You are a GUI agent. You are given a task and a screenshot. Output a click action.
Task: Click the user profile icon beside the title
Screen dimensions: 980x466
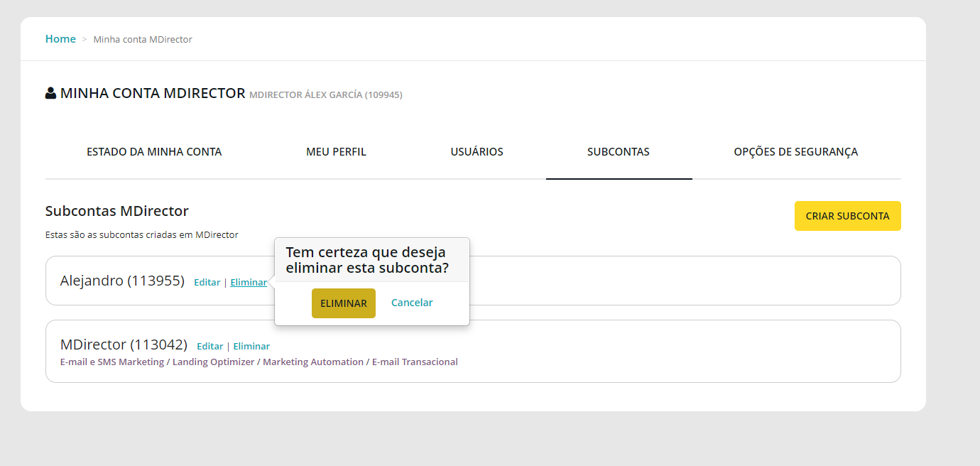(x=50, y=93)
